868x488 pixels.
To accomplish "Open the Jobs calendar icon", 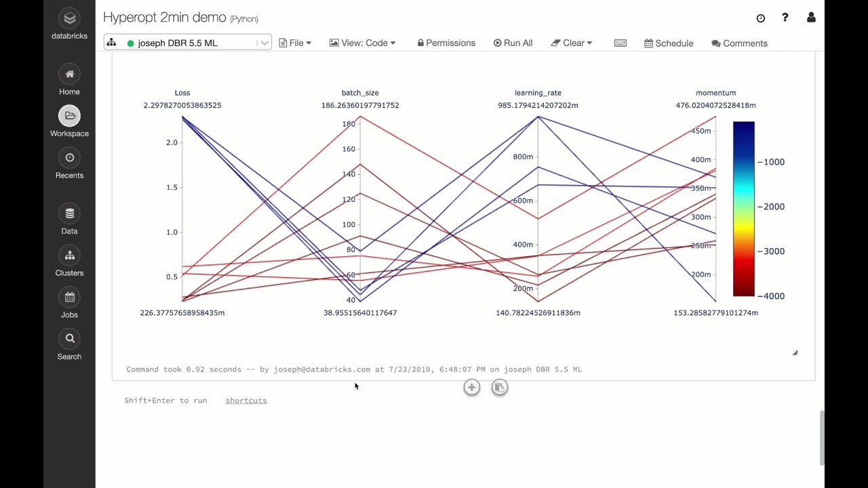I will pos(69,297).
